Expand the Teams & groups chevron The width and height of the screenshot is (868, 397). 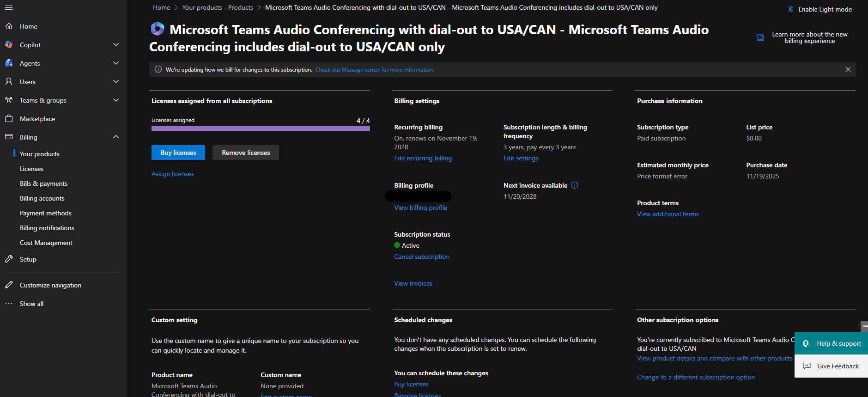(x=116, y=100)
